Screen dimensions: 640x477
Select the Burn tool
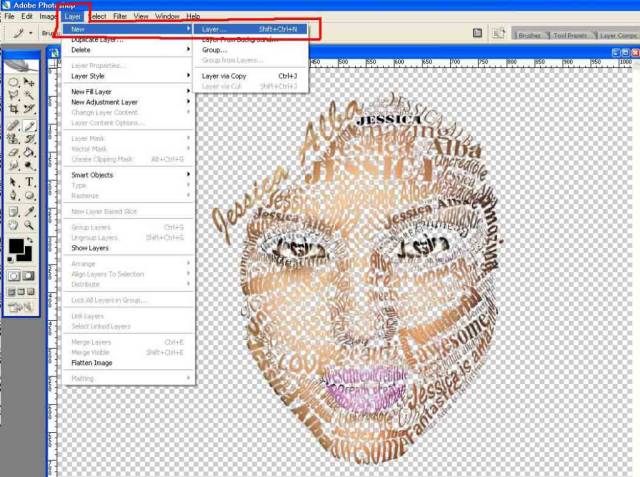29,166
